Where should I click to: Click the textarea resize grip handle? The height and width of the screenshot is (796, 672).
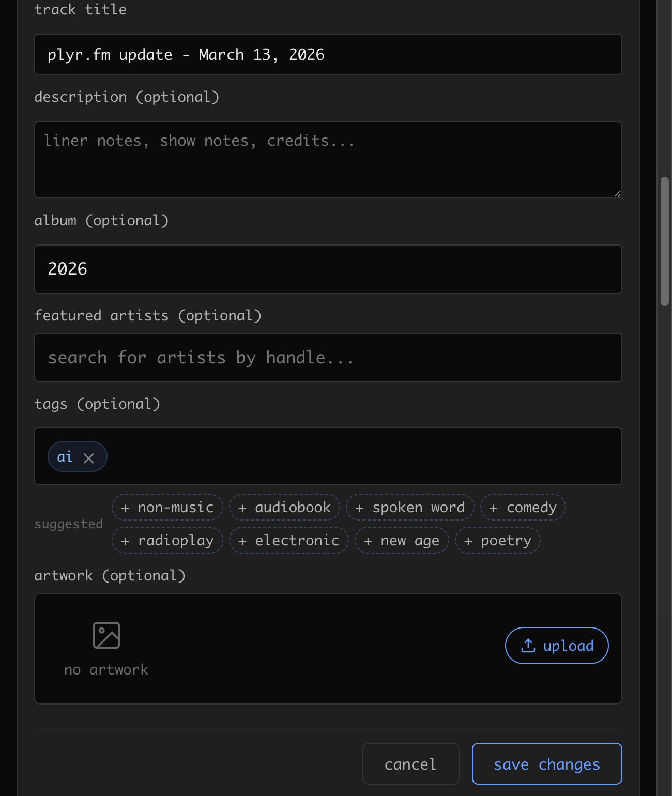coord(617,194)
